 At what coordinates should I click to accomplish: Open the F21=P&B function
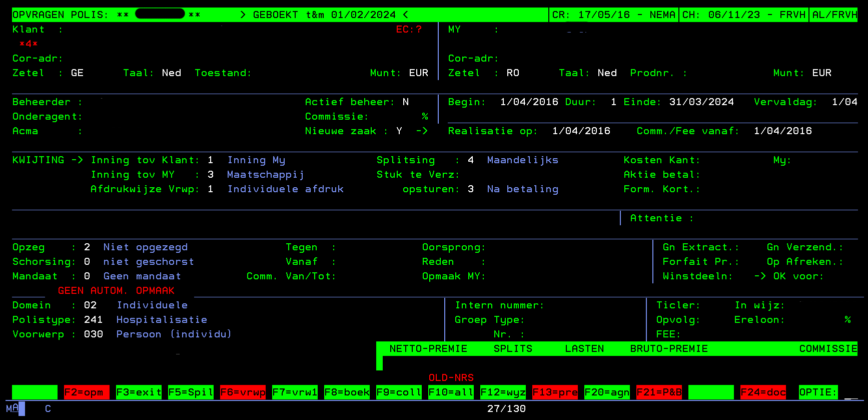[659, 392]
